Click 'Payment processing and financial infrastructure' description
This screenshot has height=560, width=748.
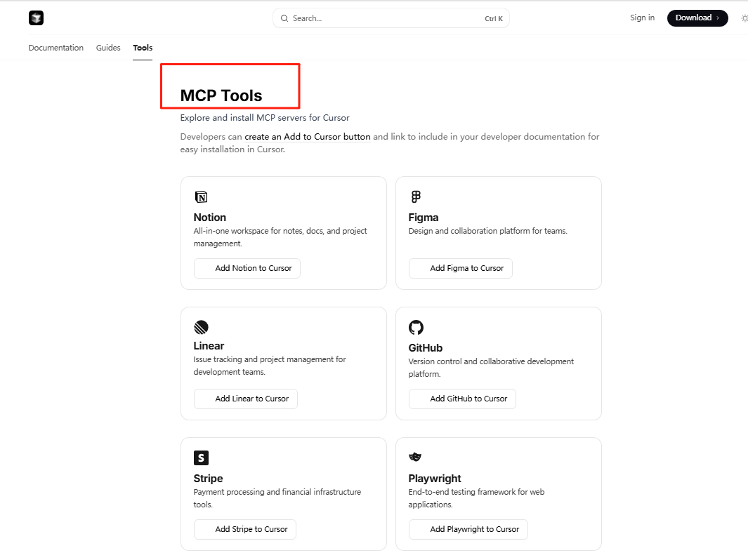(277, 498)
